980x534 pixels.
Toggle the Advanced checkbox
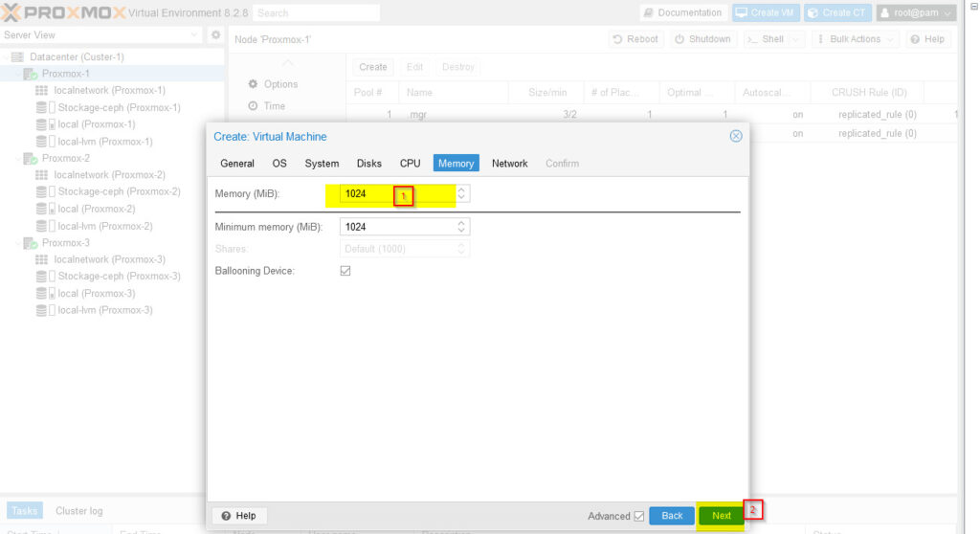point(638,516)
